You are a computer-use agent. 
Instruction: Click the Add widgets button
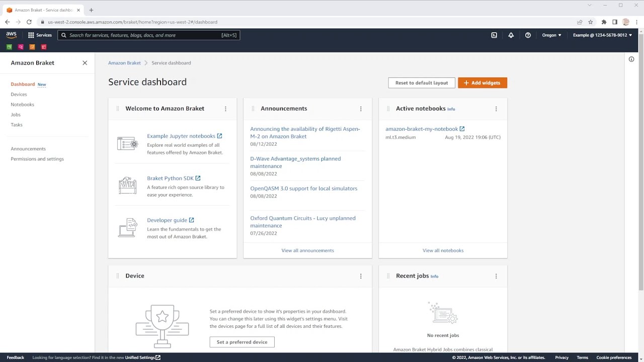[x=482, y=83]
